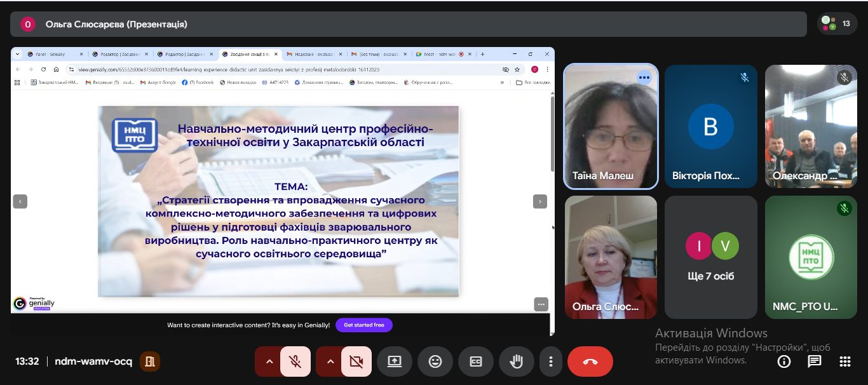Viewport: 868px width, 385px height.
Task: Click the present screen button
Action: (395, 361)
